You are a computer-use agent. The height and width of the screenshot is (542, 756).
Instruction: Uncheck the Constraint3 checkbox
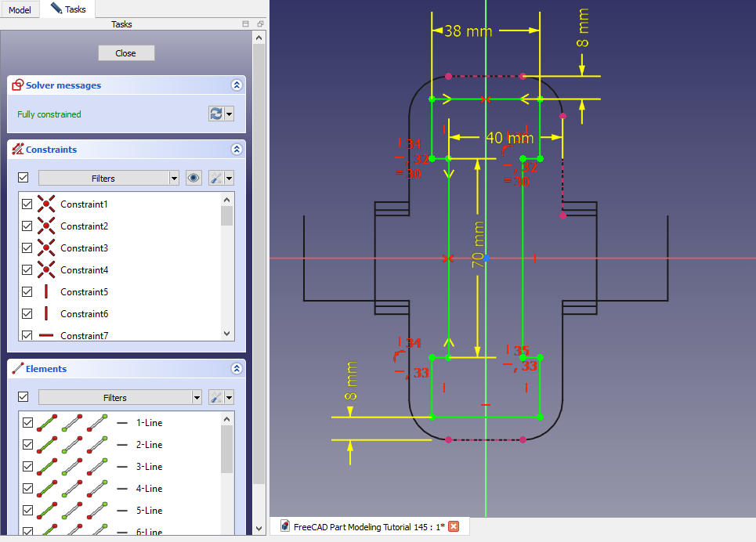tap(27, 248)
